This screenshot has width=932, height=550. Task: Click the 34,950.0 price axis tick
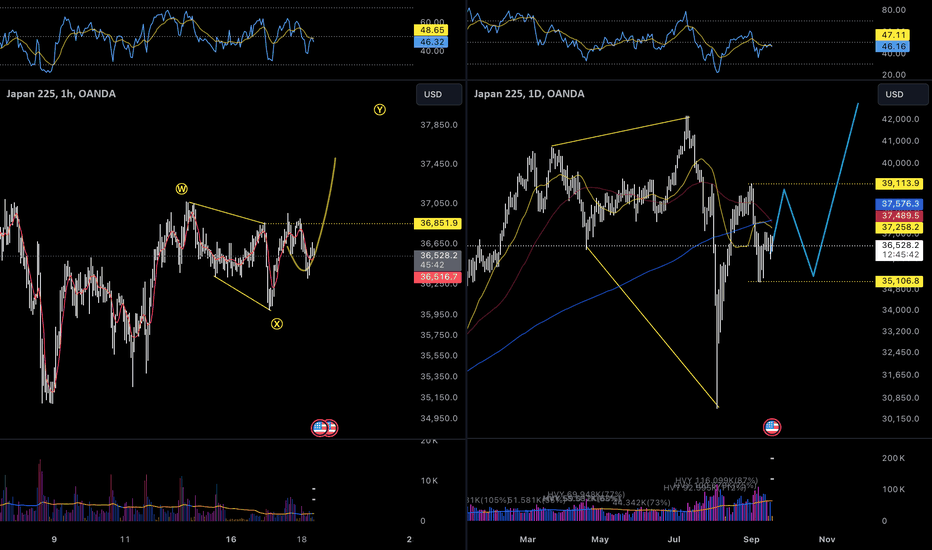pyautogui.click(x=439, y=418)
